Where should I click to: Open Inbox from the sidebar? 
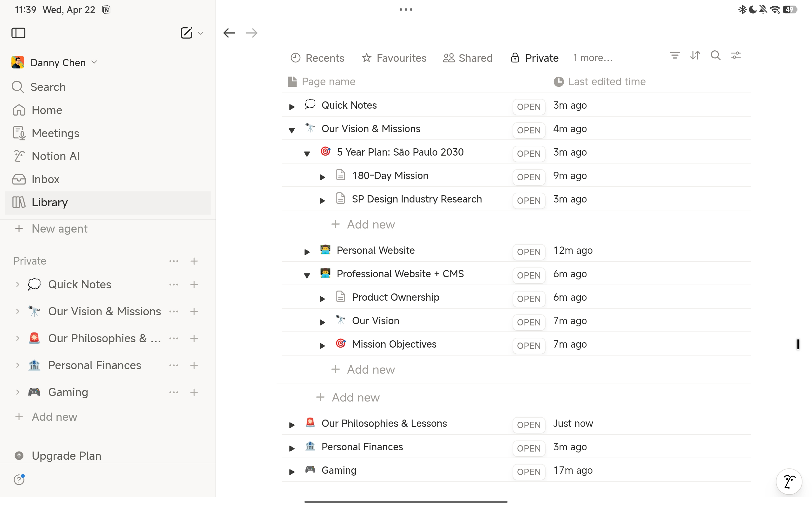45,179
